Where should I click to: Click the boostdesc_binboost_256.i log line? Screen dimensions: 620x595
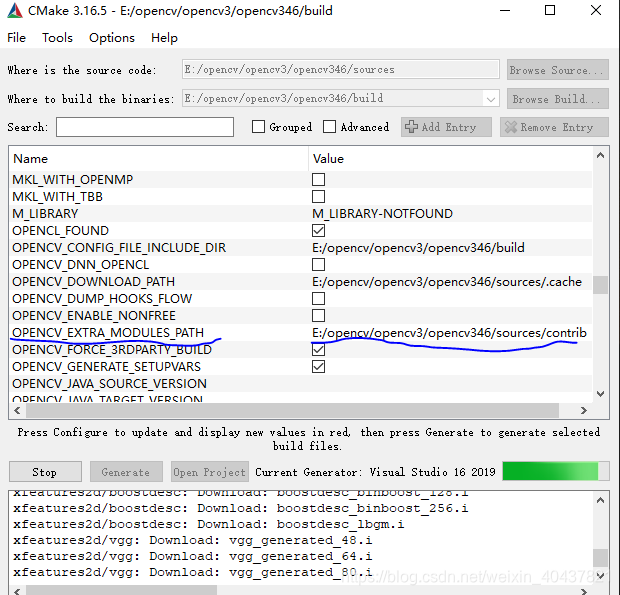pyautogui.click(x=240, y=508)
